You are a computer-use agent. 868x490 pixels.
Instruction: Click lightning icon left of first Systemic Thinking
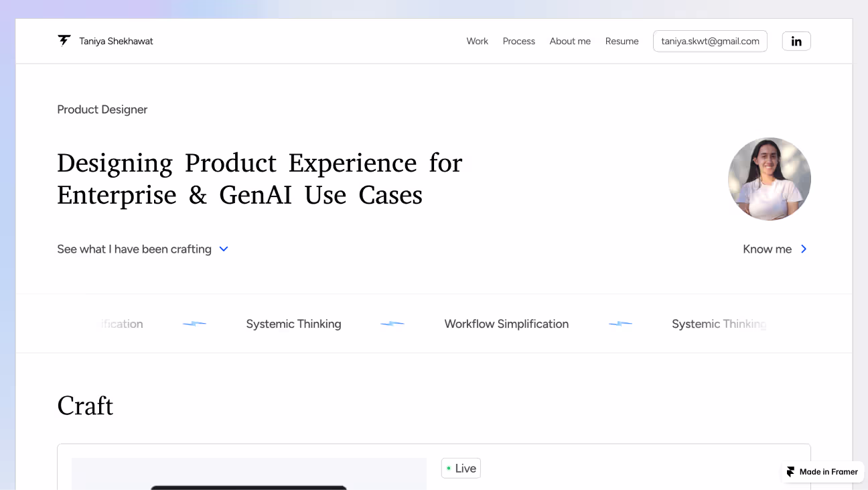point(194,324)
